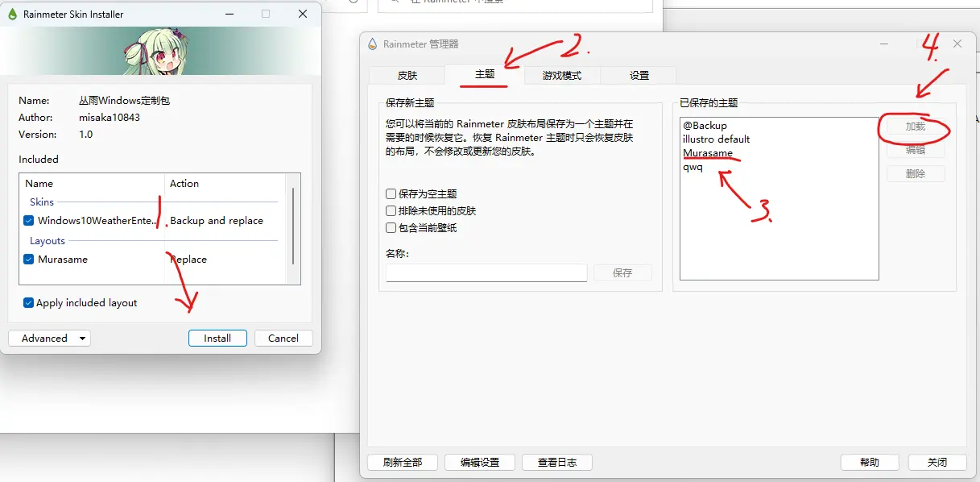The height and width of the screenshot is (482, 980).
Task: Select illustro default theme entry
Action: click(716, 139)
